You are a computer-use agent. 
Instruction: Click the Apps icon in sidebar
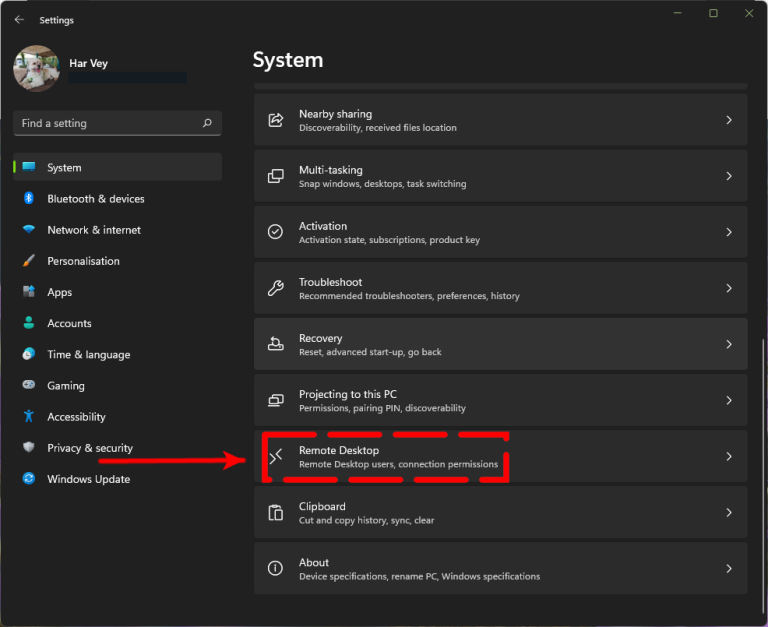click(29, 291)
